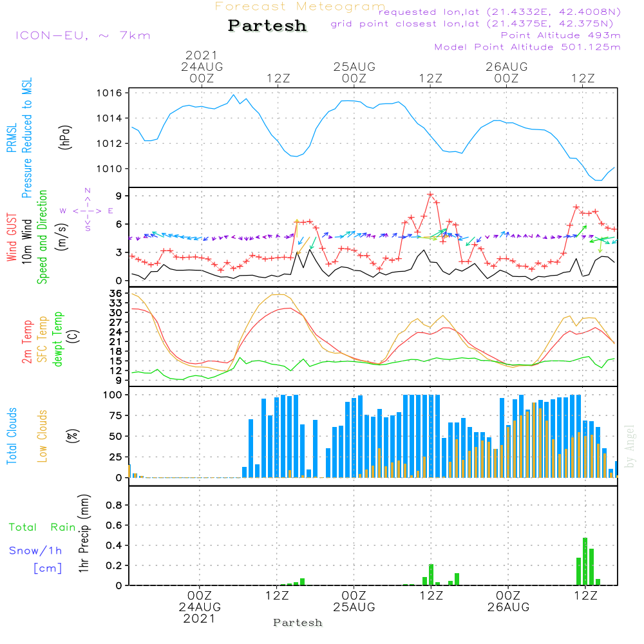The width and height of the screenshot is (644, 644).
Task: Click the '(m/s)' unit label
Action: [62, 237]
